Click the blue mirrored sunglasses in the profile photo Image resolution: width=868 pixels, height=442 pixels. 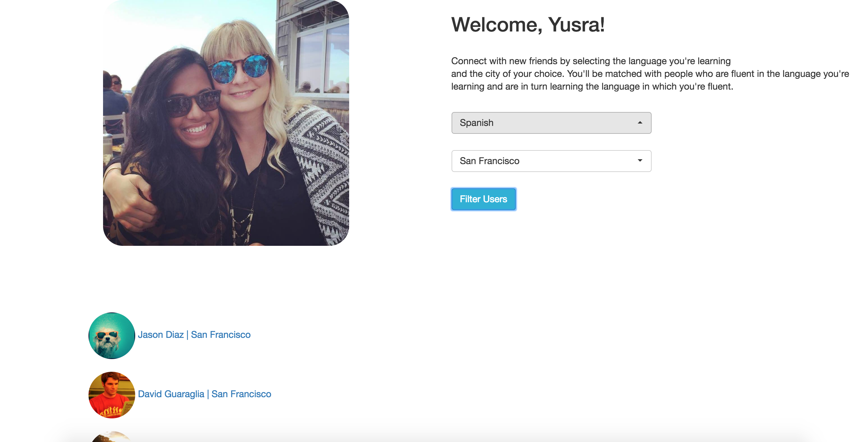pyautogui.click(x=240, y=69)
